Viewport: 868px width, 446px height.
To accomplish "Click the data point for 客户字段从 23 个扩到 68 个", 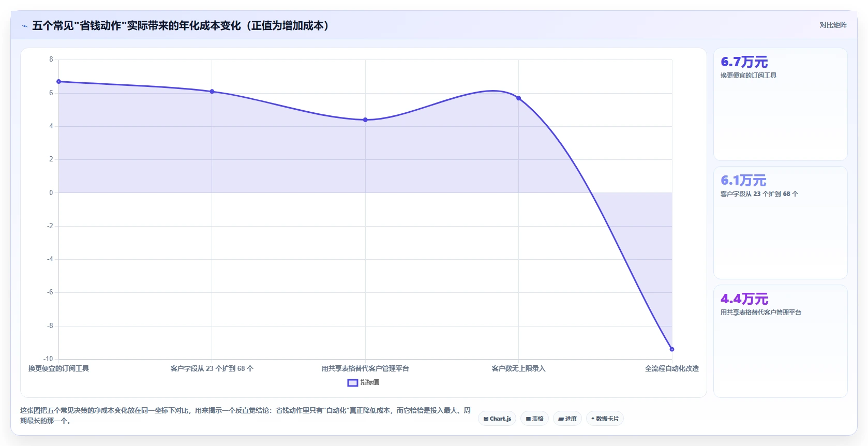I will tap(212, 92).
